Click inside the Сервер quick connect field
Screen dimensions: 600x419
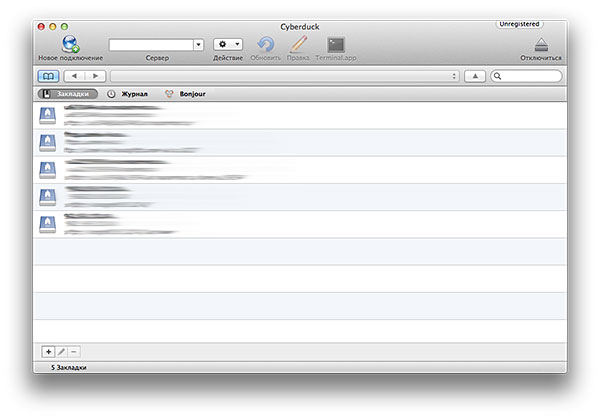pyautogui.click(x=151, y=45)
